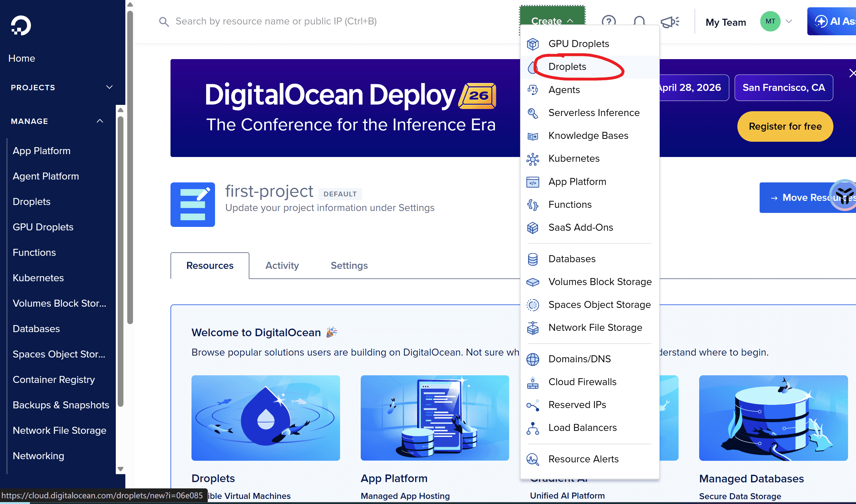Open notifications bell icon
The width and height of the screenshot is (856, 504).
(x=639, y=21)
